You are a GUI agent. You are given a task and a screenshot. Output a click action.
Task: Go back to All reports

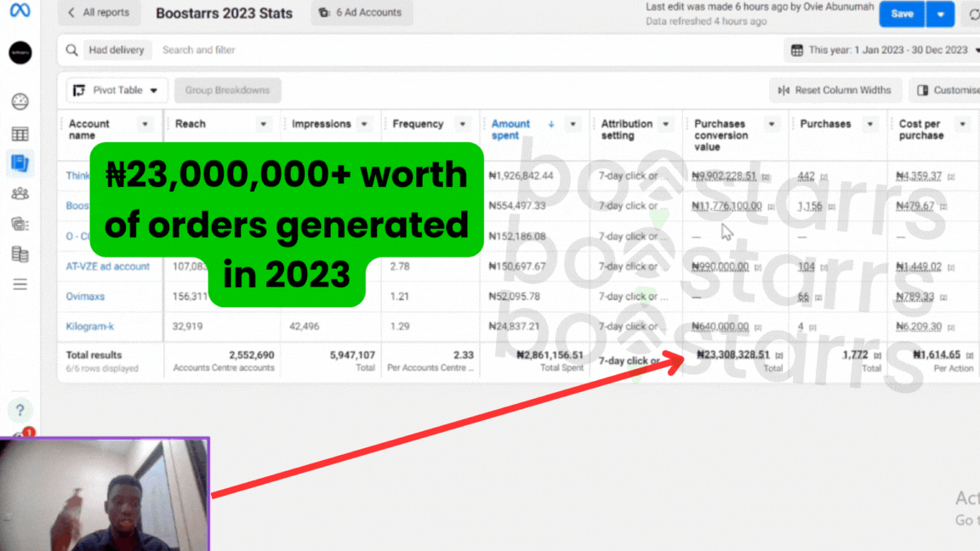99,13
